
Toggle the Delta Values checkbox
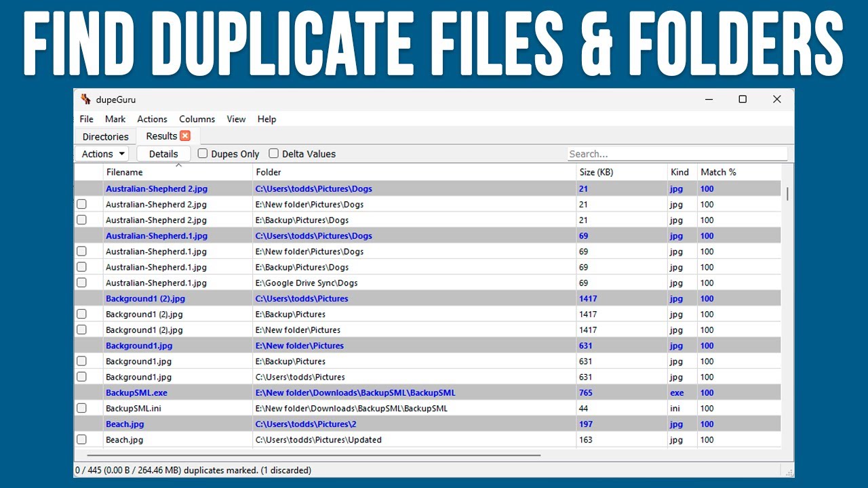point(273,153)
